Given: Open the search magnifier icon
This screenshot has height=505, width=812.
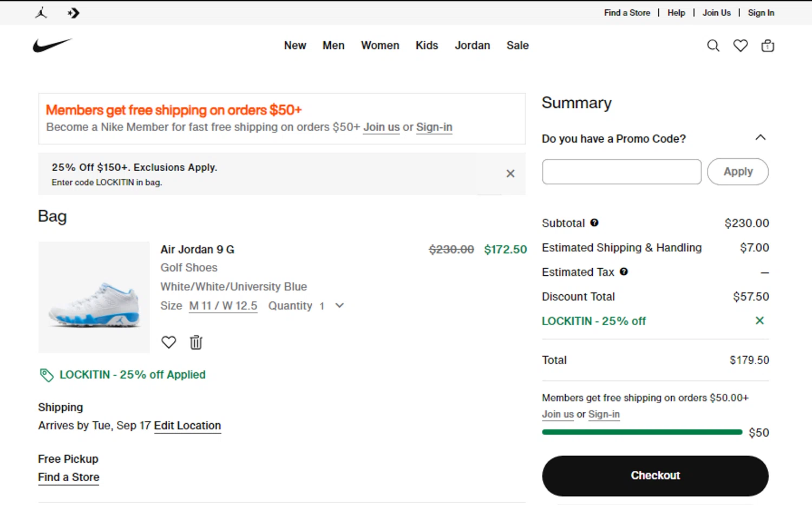Looking at the screenshot, I should 713,46.
